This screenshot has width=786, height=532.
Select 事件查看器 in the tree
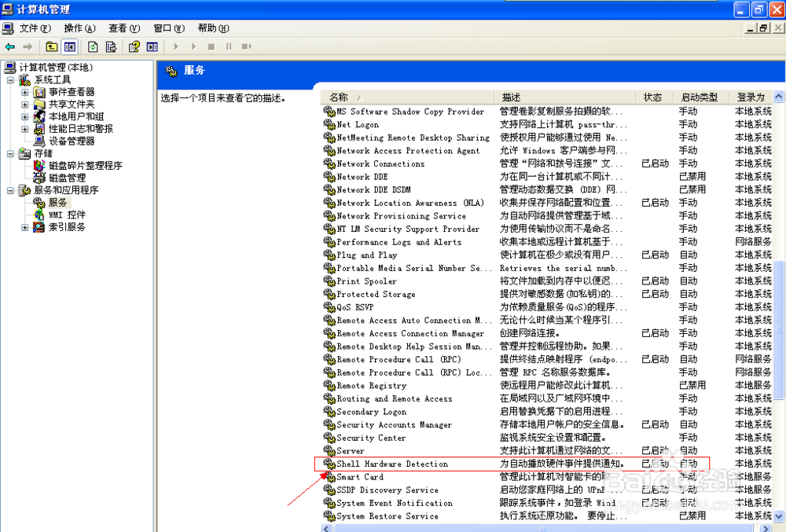click(72, 92)
